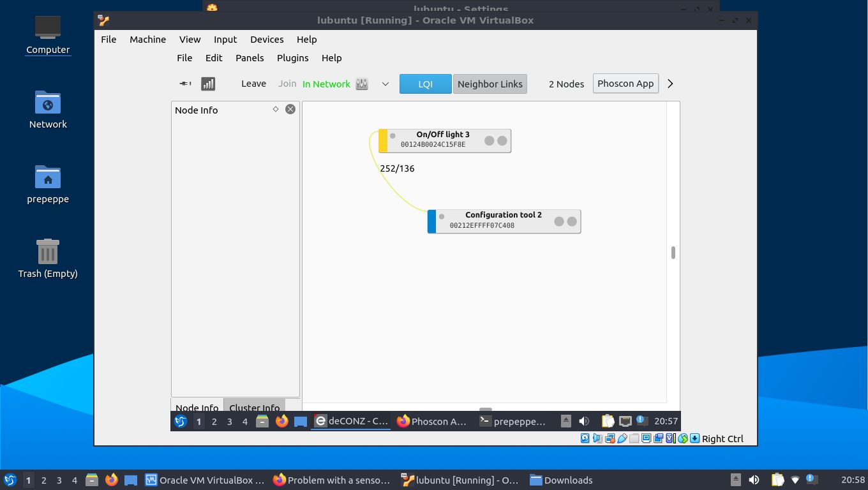Viewport: 868px width, 490px height.
Task: Open the Plugins menu
Action: (293, 57)
